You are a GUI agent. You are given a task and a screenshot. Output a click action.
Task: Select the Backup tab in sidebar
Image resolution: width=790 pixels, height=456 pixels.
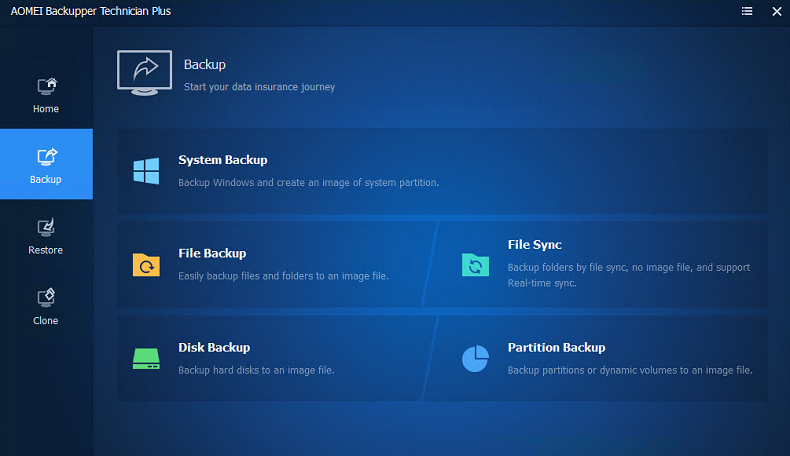[x=46, y=164]
